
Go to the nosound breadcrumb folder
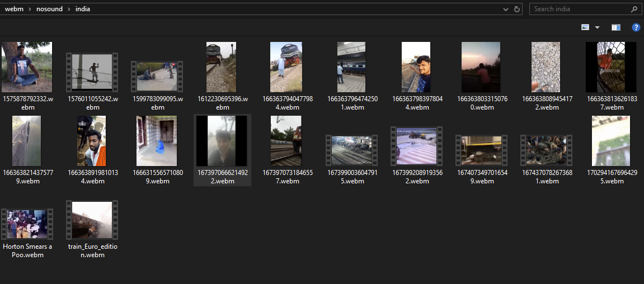[x=49, y=9]
